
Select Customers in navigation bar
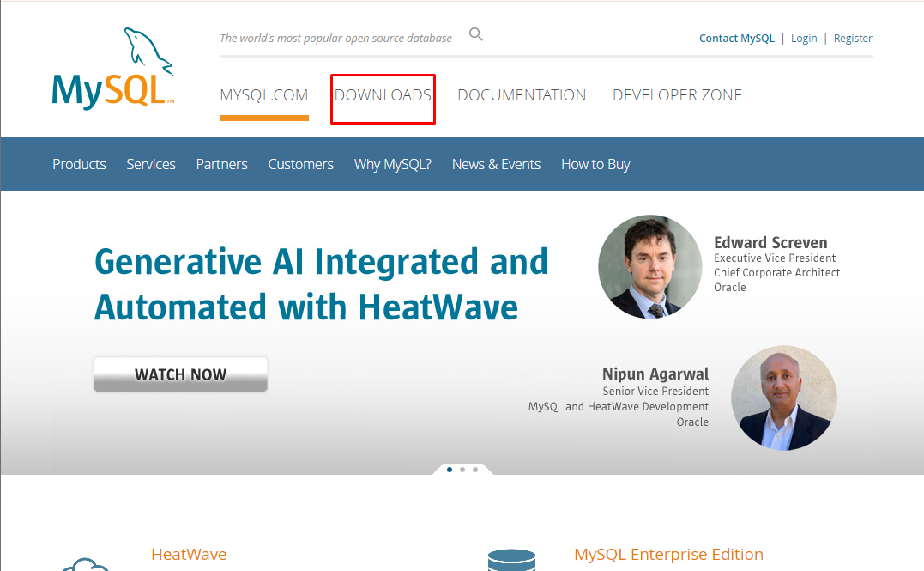(300, 164)
